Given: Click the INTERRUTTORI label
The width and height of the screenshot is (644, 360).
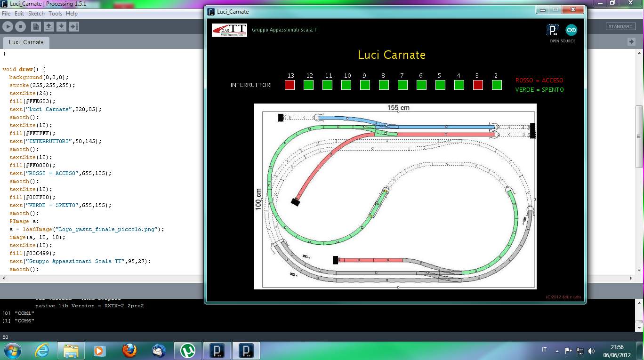Looking at the screenshot, I should click(251, 85).
